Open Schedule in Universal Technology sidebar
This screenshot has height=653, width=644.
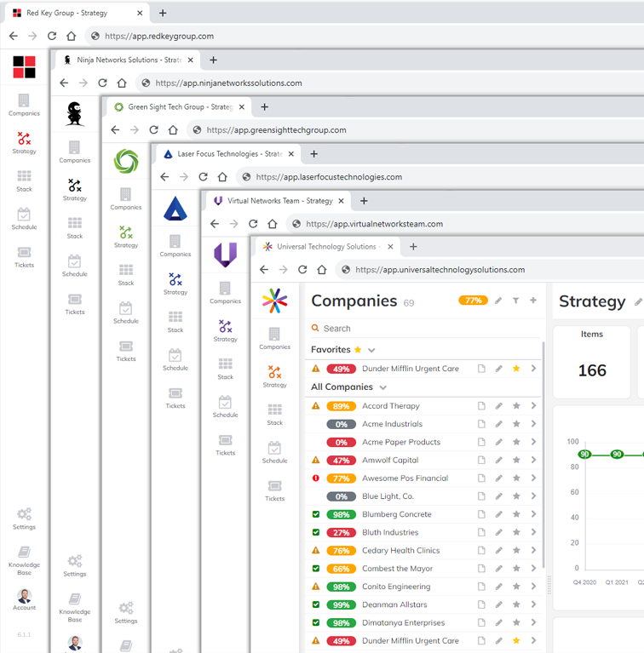pyautogui.click(x=274, y=452)
